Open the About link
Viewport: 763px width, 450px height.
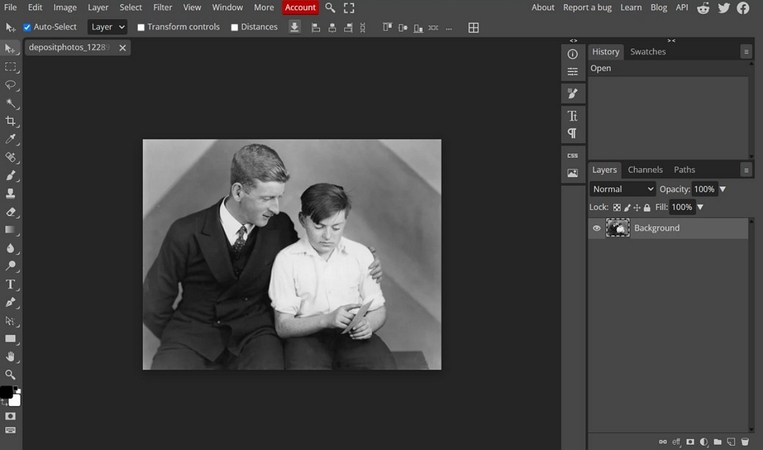pos(543,7)
